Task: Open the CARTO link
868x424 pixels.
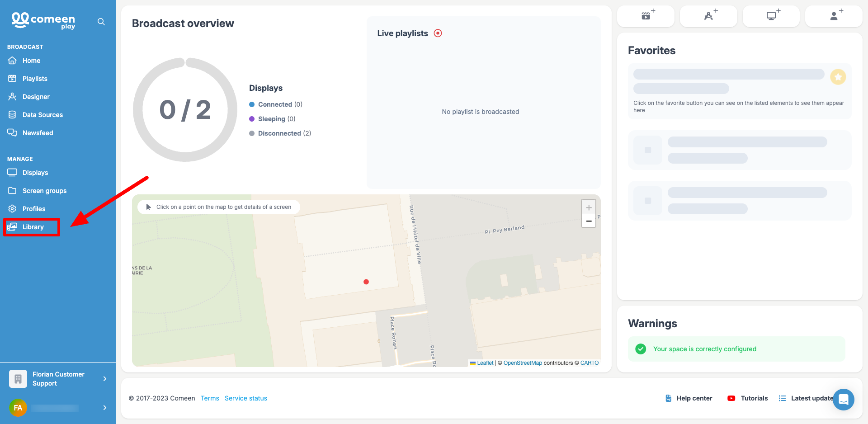Action: click(590, 363)
